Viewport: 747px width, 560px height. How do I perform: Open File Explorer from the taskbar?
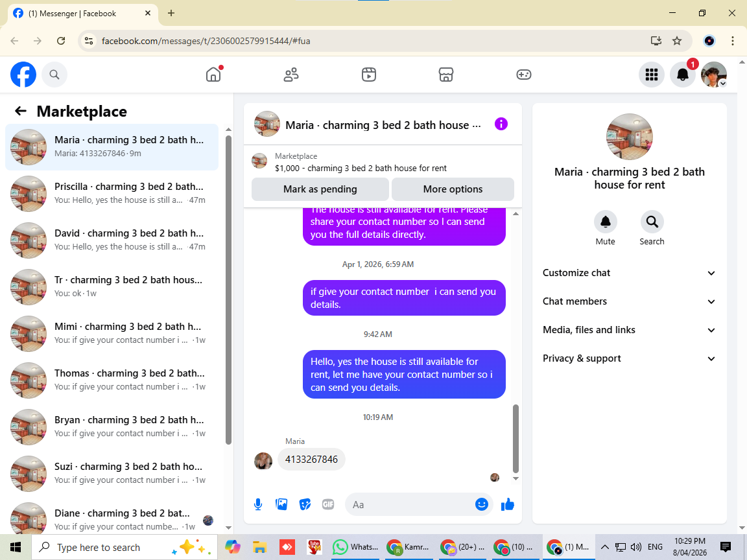(259, 547)
